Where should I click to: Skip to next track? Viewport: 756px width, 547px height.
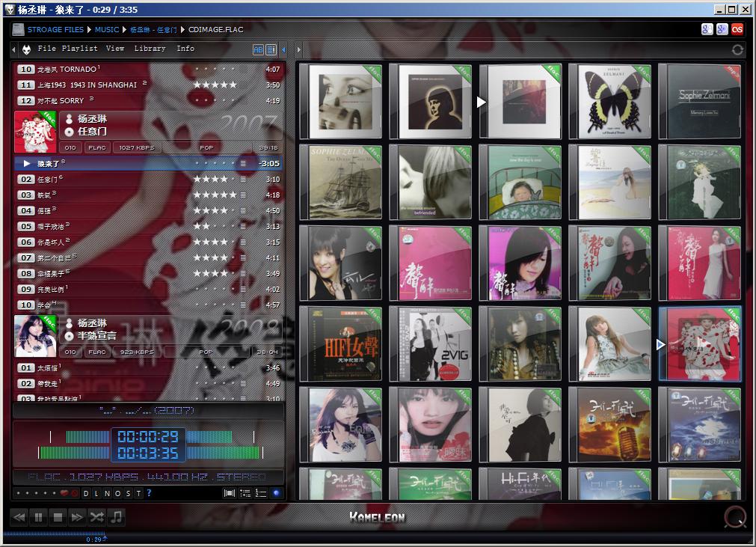click(x=77, y=518)
